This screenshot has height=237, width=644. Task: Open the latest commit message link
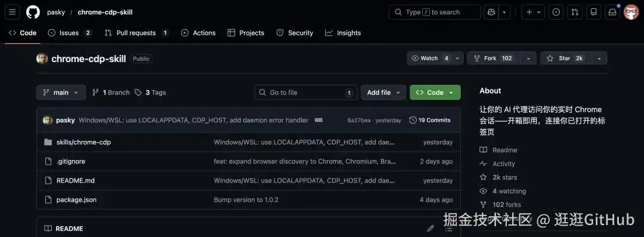point(193,120)
